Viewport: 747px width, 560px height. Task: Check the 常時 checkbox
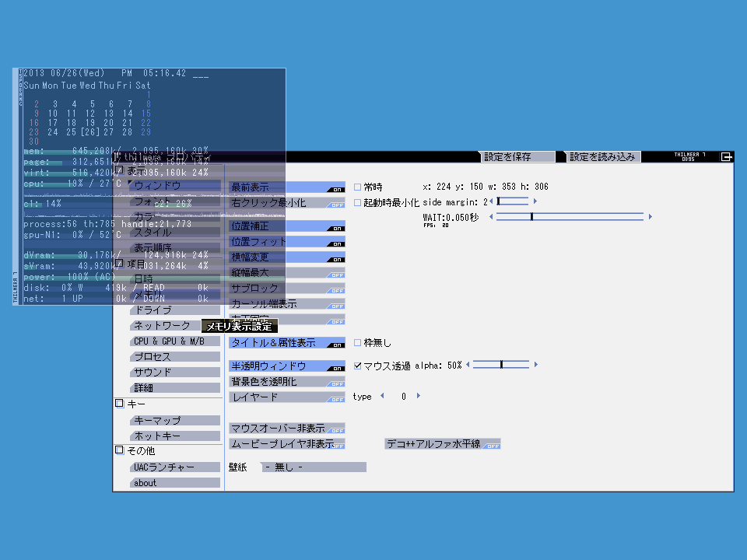[357, 187]
